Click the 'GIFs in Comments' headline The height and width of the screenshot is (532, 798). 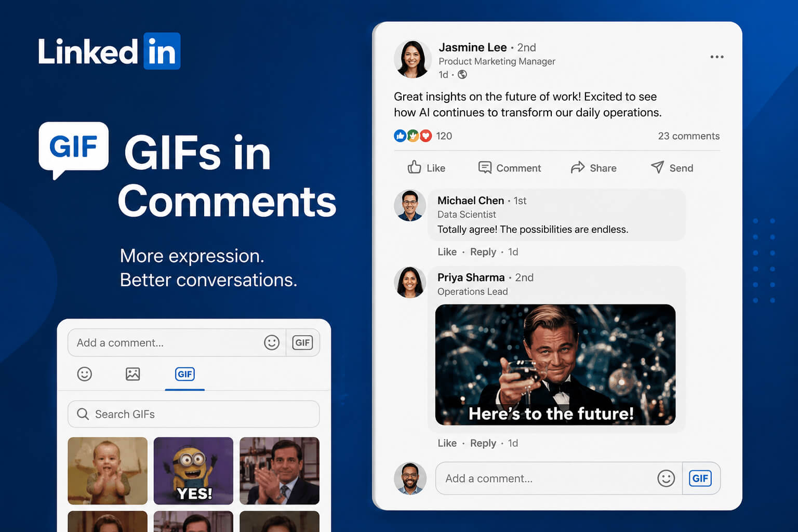(227, 177)
